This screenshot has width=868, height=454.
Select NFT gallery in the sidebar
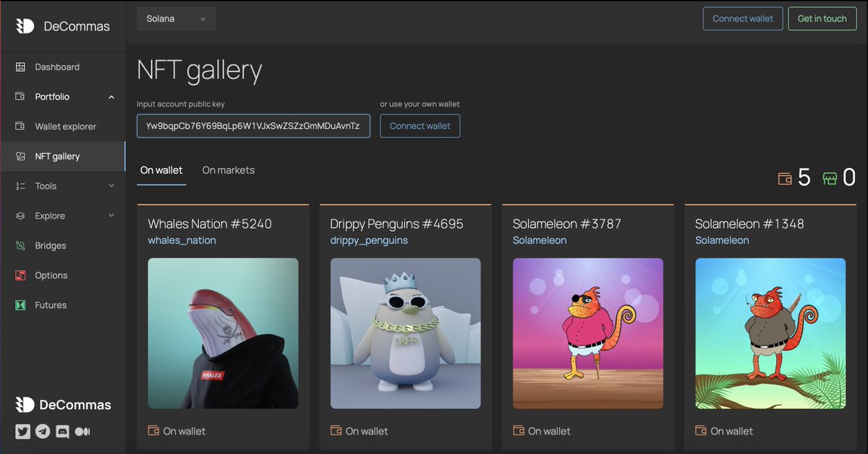(63, 156)
